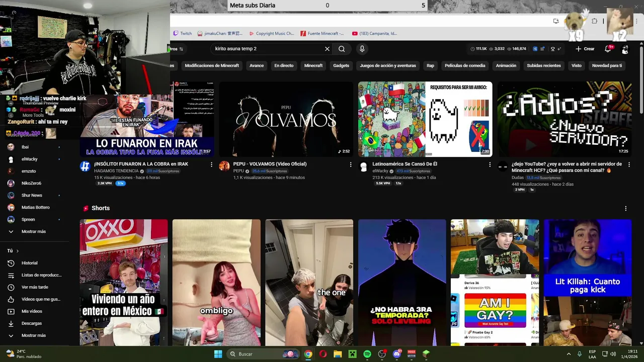Screen dimensions: 644x362
Task: Open Ver más tarde in the sidebar
Action: pyautogui.click(x=34, y=287)
